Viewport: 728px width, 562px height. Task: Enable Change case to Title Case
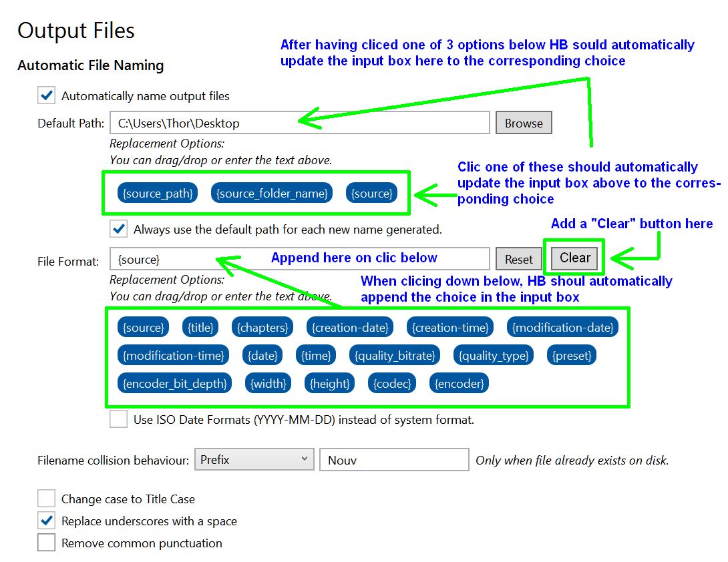pos(47,499)
